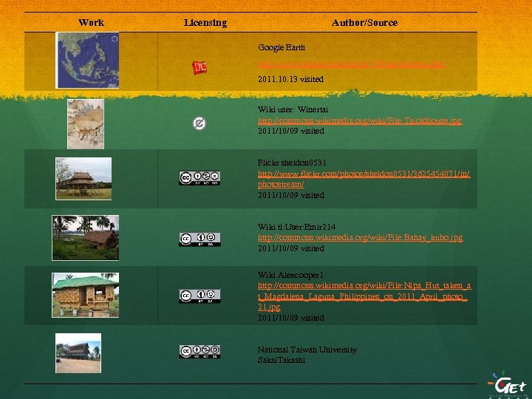Image resolution: width=532 pixels, height=399 pixels.
Task: Click the public domain icon for Winertai row
Action: (x=199, y=123)
